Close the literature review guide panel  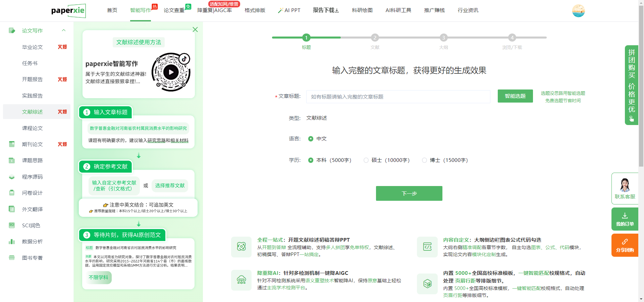tap(195, 29)
